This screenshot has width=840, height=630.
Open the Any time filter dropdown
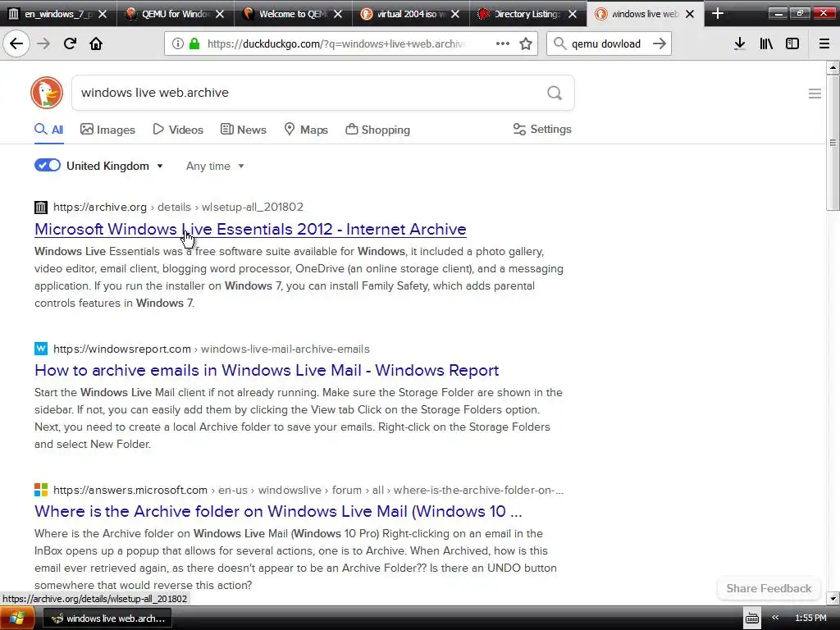216,166
